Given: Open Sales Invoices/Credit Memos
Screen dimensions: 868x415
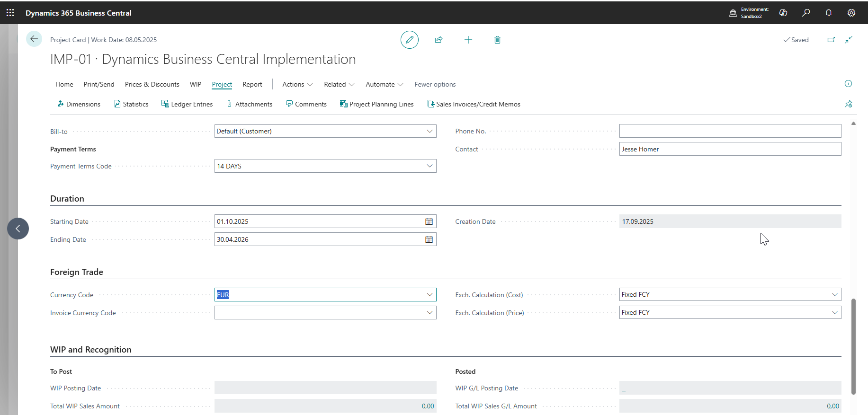Looking at the screenshot, I should [x=474, y=104].
